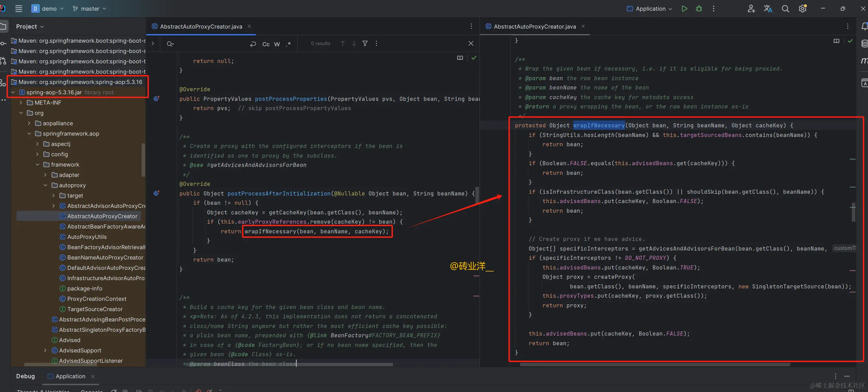Expand the replace field chevron in search bar
868x392 pixels.
tap(153, 44)
